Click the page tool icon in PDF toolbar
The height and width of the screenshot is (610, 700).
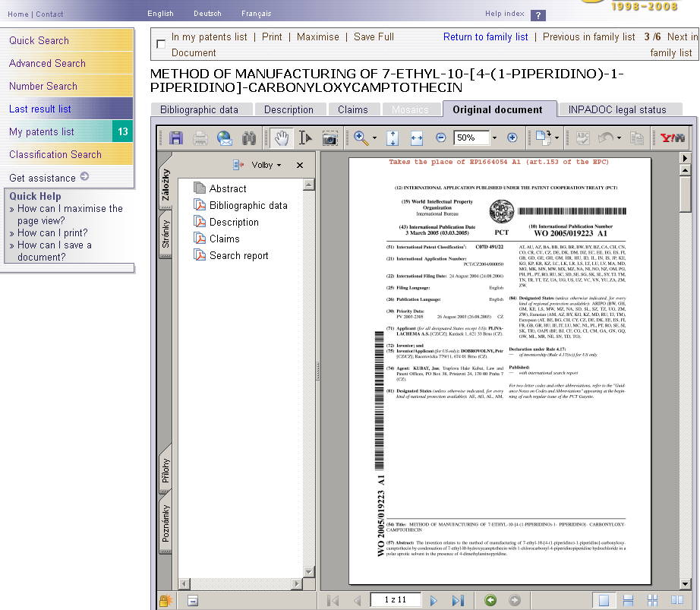pos(543,137)
